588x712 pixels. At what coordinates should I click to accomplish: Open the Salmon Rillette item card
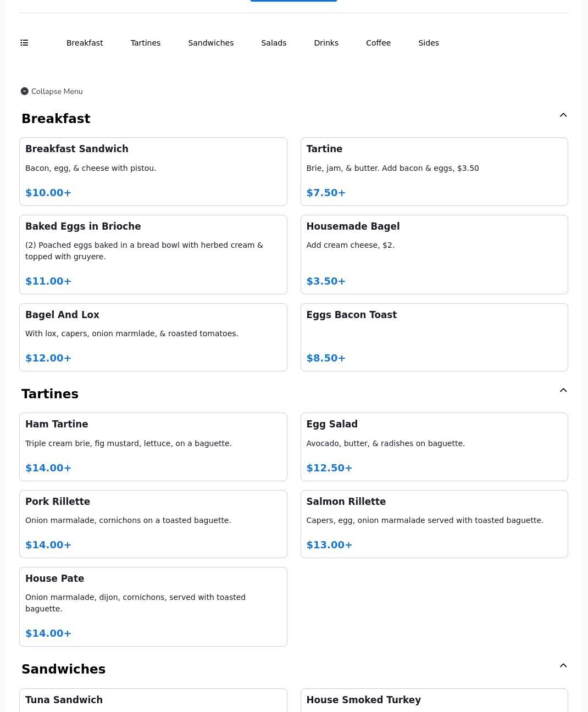[x=434, y=524]
